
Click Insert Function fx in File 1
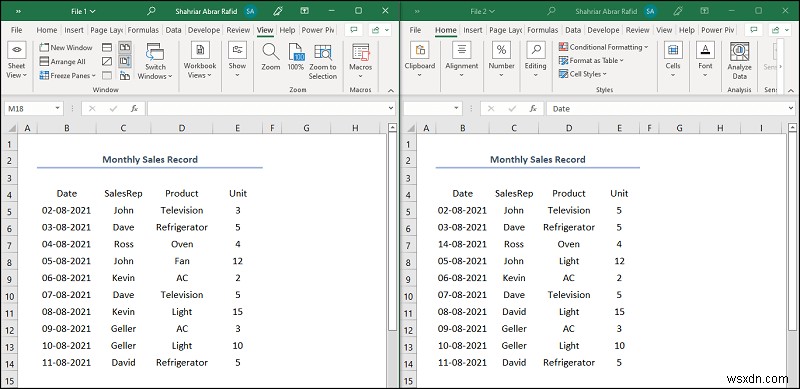(x=134, y=108)
